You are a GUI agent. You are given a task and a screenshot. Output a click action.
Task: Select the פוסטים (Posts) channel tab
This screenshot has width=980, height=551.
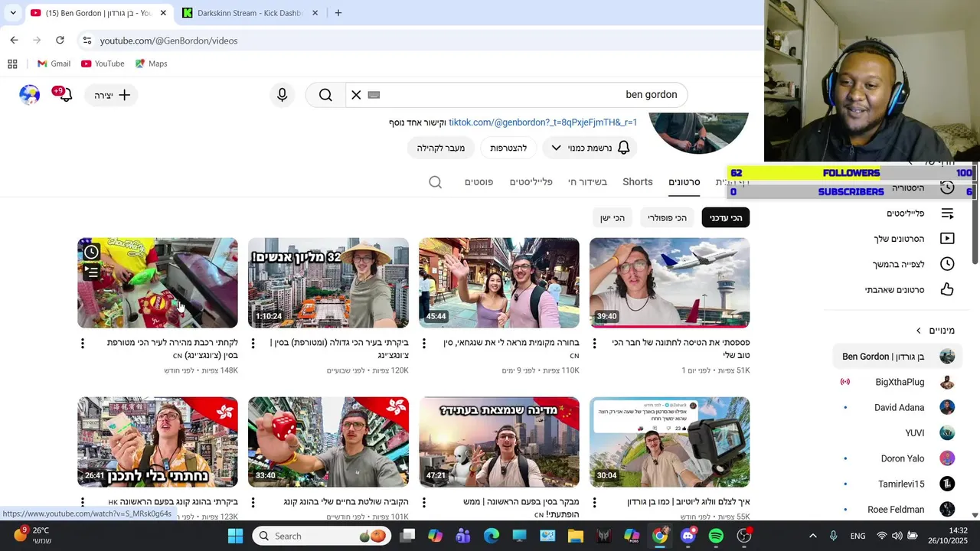[x=479, y=182]
